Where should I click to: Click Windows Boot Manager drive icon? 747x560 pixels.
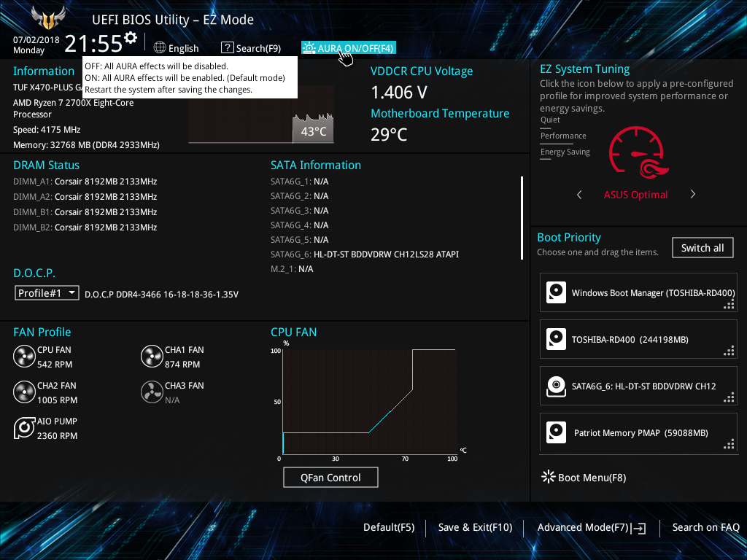coord(556,292)
